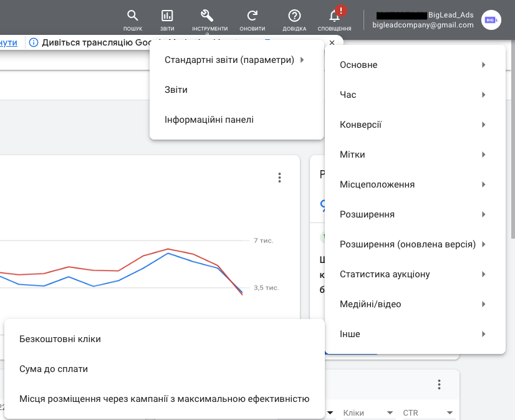
Task: Expand the Основне submenu
Action: [415, 65]
